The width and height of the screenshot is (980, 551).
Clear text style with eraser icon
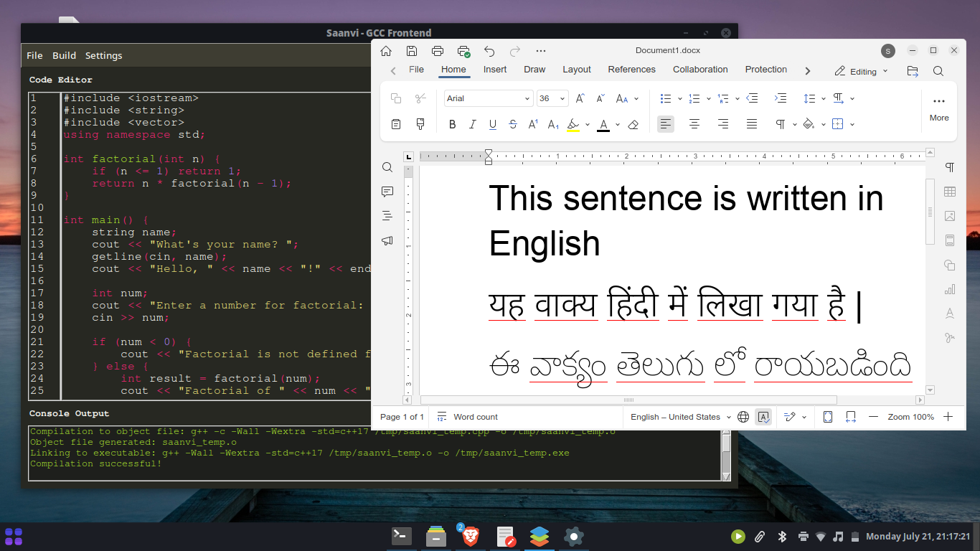tap(633, 124)
